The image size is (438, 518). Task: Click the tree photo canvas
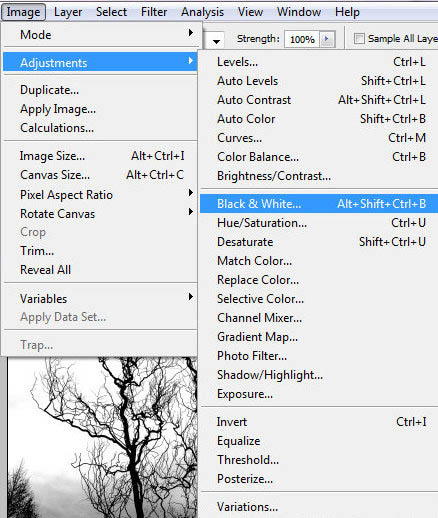[103, 437]
